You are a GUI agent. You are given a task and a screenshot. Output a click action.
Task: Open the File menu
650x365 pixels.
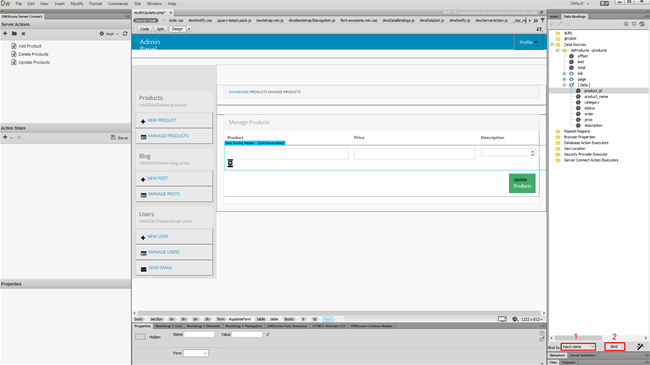(x=19, y=3)
